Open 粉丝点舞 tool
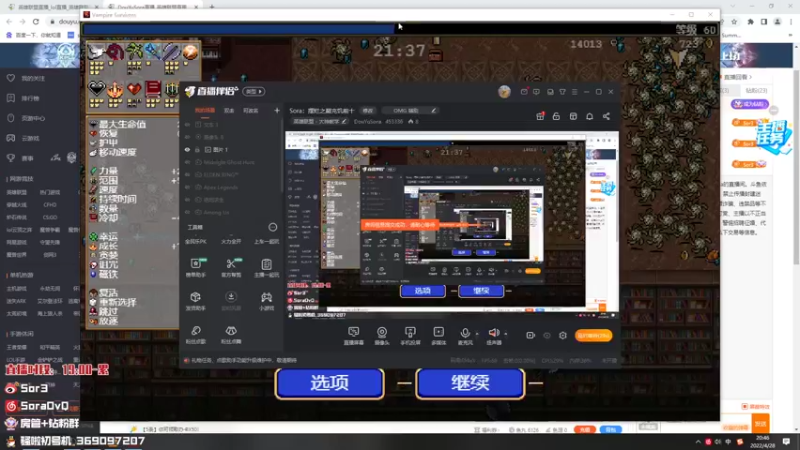 point(231,335)
